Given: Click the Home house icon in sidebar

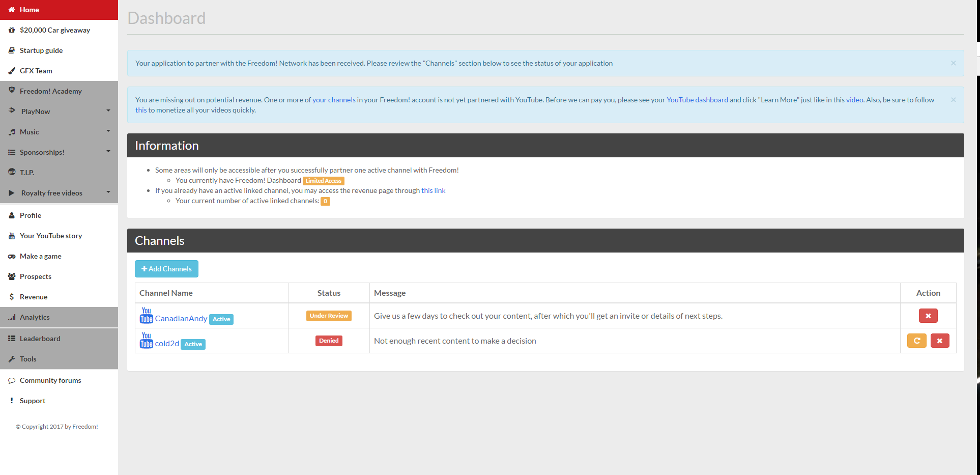Looking at the screenshot, I should point(12,10).
